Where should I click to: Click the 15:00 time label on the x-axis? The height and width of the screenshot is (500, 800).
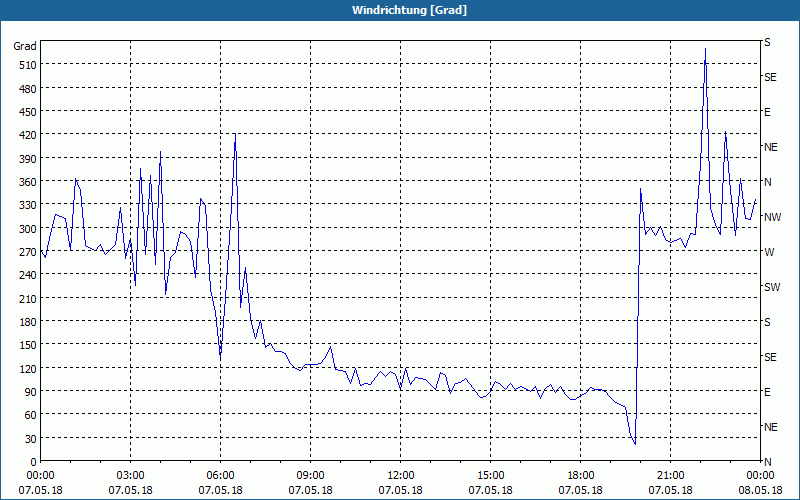(490, 476)
